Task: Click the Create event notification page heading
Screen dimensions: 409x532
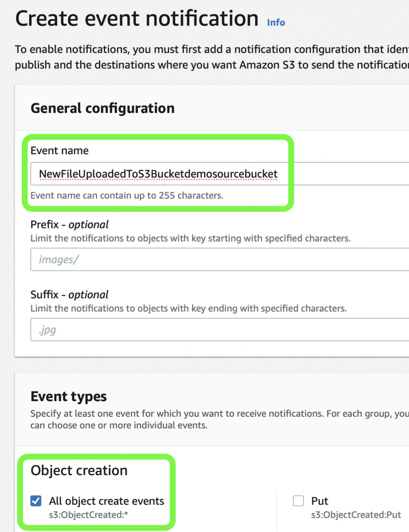Action: [x=137, y=19]
